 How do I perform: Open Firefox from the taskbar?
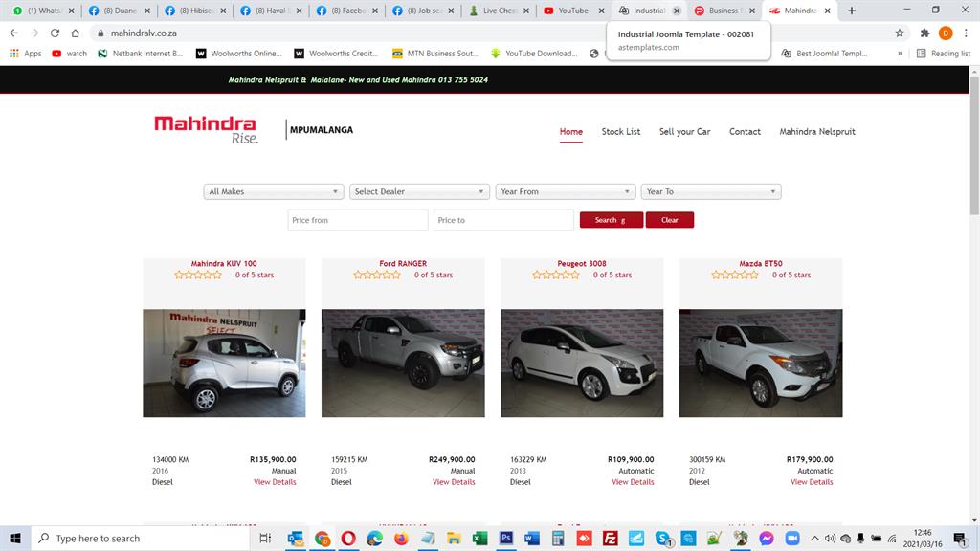(x=401, y=539)
